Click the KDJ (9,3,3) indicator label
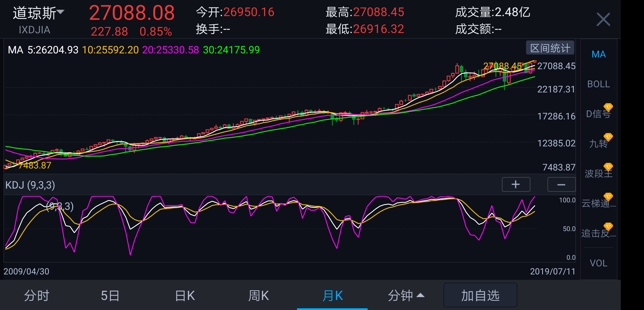 coord(30,185)
